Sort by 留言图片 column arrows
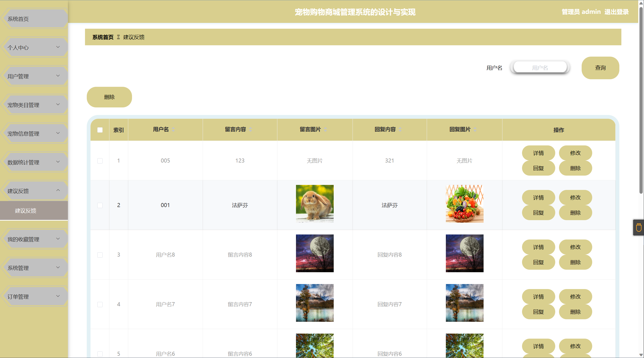The width and height of the screenshot is (644, 358). pos(325,129)
